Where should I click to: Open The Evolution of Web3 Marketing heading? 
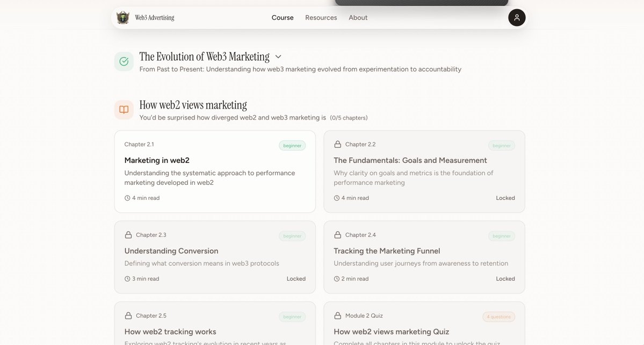coord(205,56)
